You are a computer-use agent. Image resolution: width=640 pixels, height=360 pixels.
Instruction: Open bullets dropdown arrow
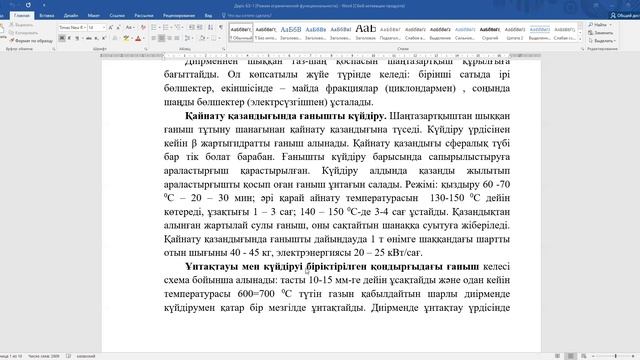click(x=159, y=27)
